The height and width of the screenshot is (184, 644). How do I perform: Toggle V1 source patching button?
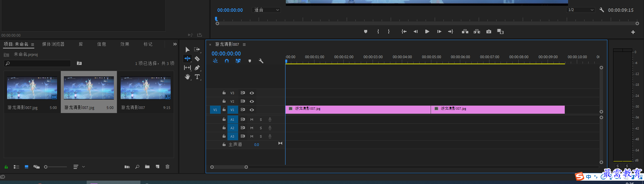[x=215, y=110]
